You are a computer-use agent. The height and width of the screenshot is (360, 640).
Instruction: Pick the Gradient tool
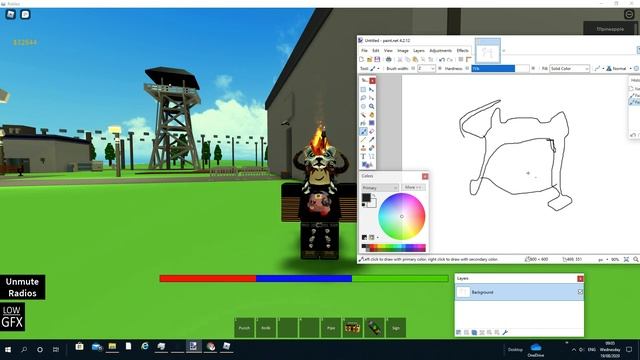pyautogui.click(x=371, y=123)
